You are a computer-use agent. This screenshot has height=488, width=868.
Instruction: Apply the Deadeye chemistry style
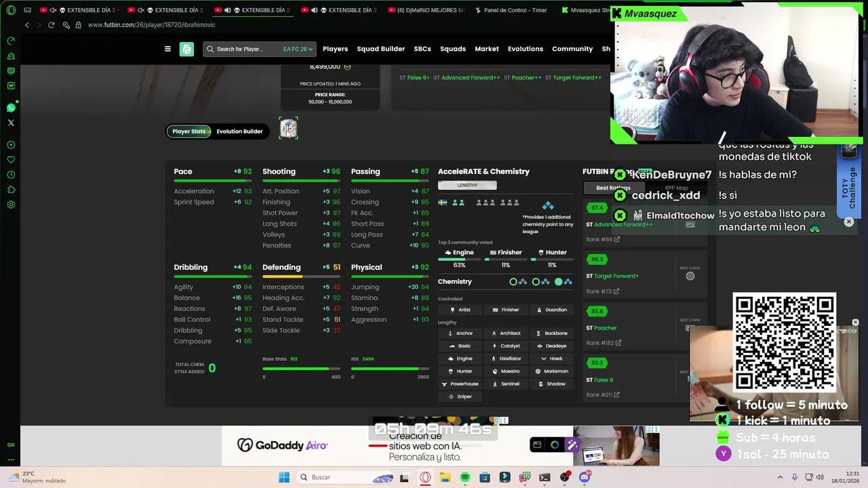[x=551, y=346]
